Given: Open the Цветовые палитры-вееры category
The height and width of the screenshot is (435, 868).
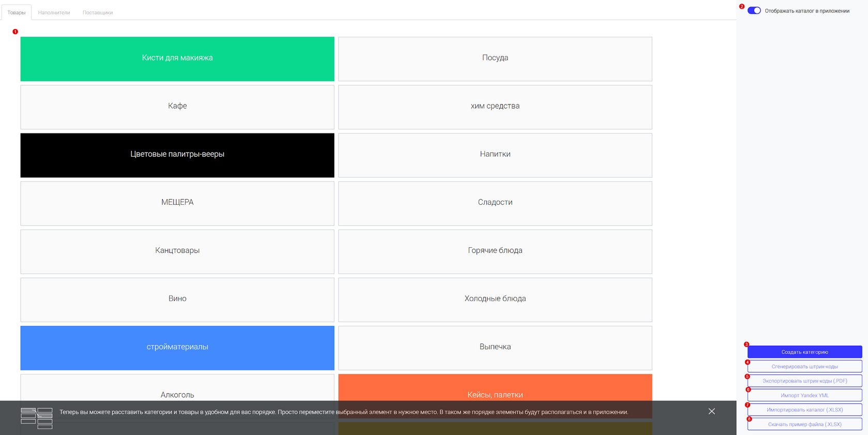Looking at the screenshot, I should [x=177, y=155].
